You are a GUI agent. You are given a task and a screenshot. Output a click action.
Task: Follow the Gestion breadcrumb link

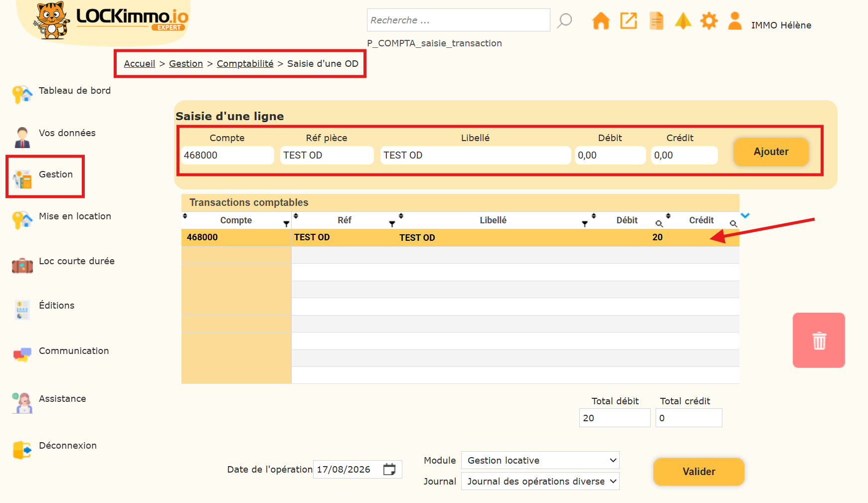tap(186, 64)
